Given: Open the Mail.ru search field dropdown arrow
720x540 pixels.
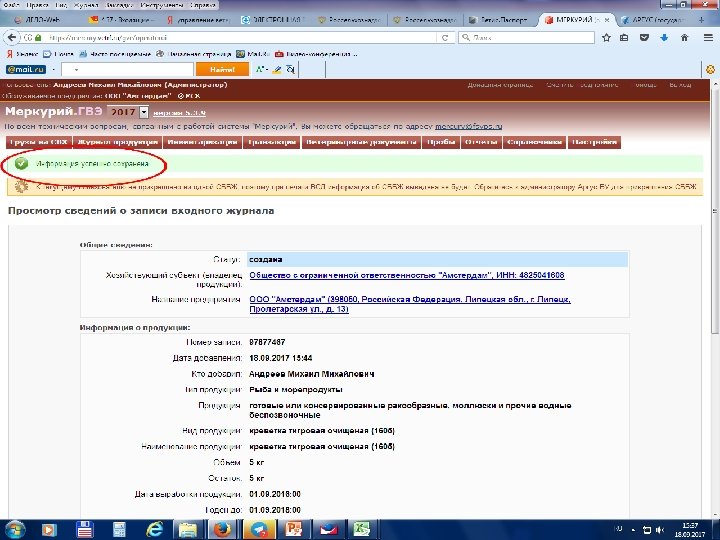Looking at the screenshot, I should click(76, 69).
